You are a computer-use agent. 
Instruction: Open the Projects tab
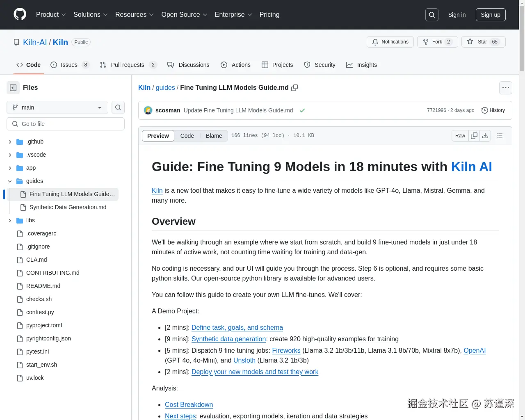tap(277, 65)
